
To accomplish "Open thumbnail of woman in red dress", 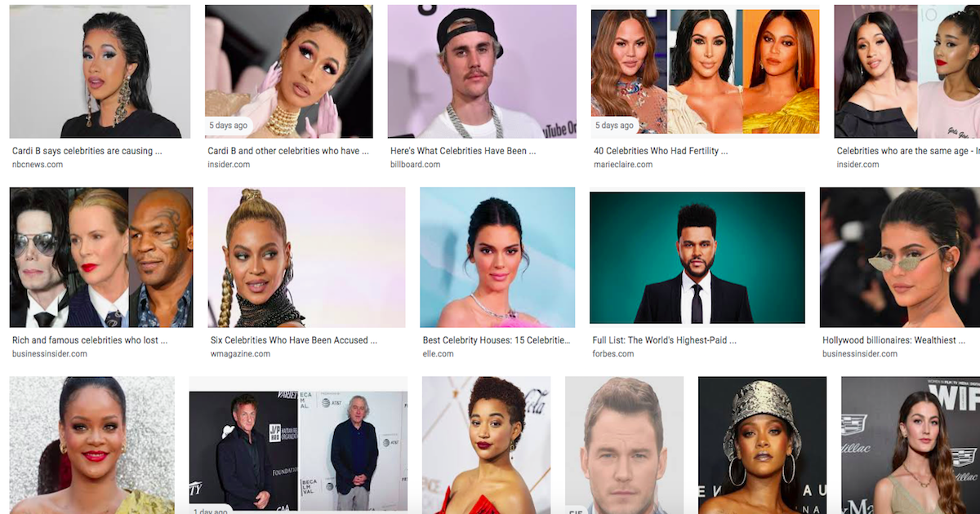I will pos(487,445).
